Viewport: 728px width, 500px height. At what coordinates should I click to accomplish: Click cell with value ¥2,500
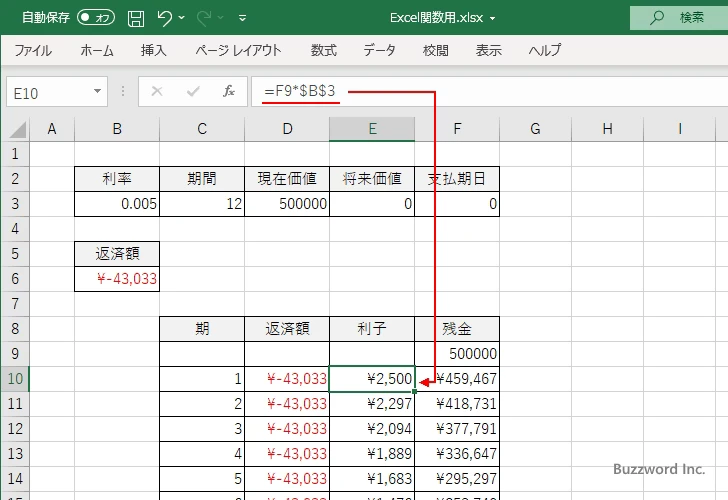tap(372, 379)
